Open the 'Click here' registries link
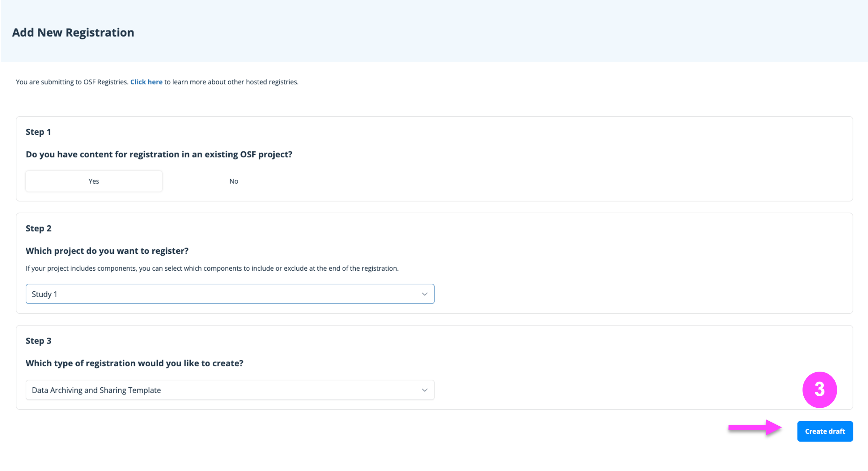 pyautogui.click(x=146, y=82)
